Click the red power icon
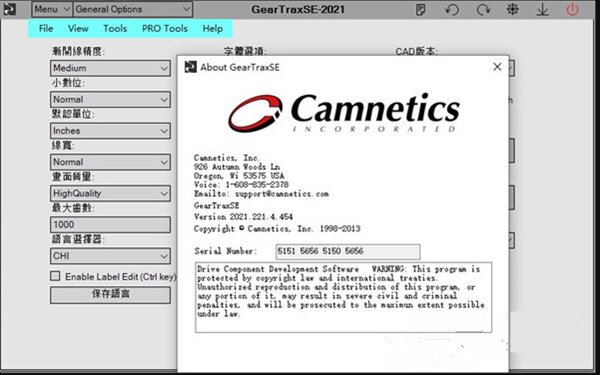The image size is (600, 375). (572, 9)
